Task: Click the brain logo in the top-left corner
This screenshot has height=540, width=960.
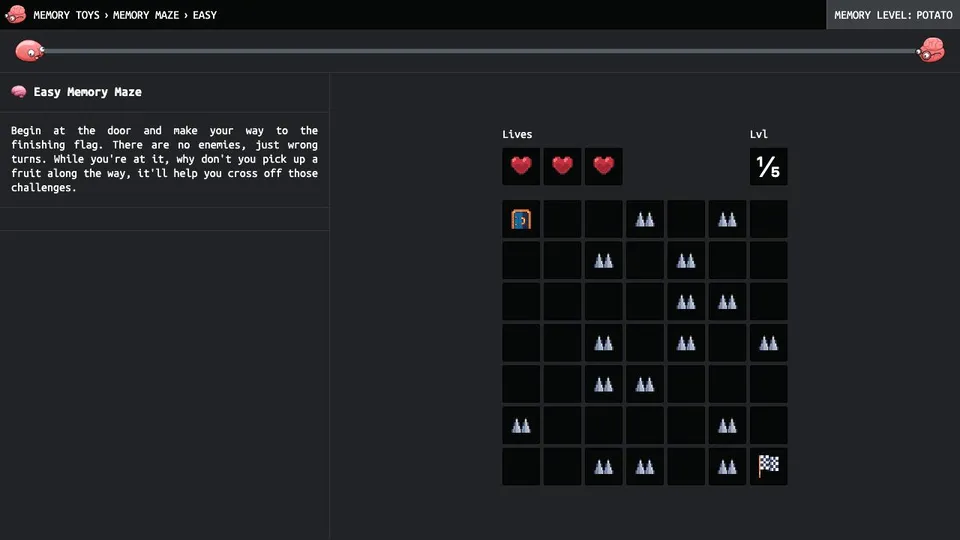Action: (15, 14)
